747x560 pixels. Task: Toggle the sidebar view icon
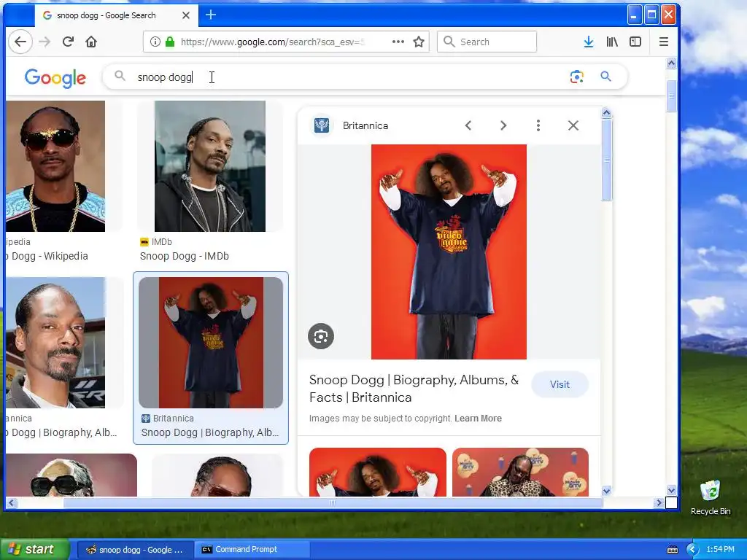click(635, 42)
